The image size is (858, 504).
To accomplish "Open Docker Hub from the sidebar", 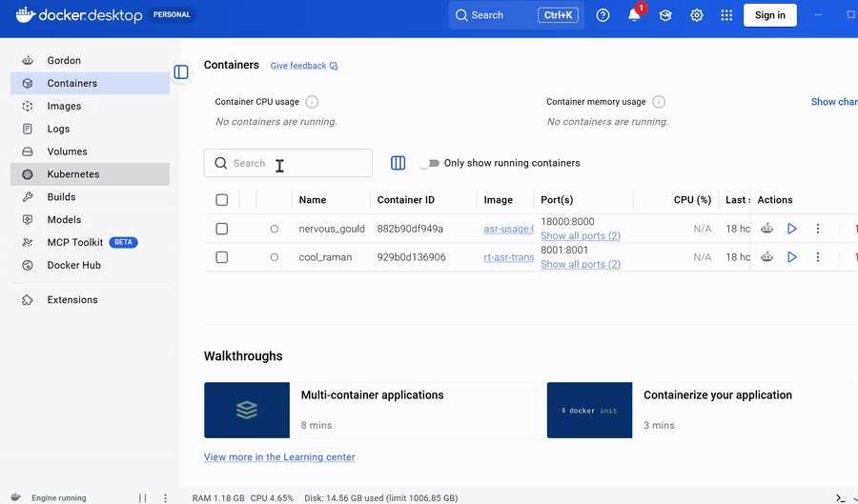I will (90, 265).
